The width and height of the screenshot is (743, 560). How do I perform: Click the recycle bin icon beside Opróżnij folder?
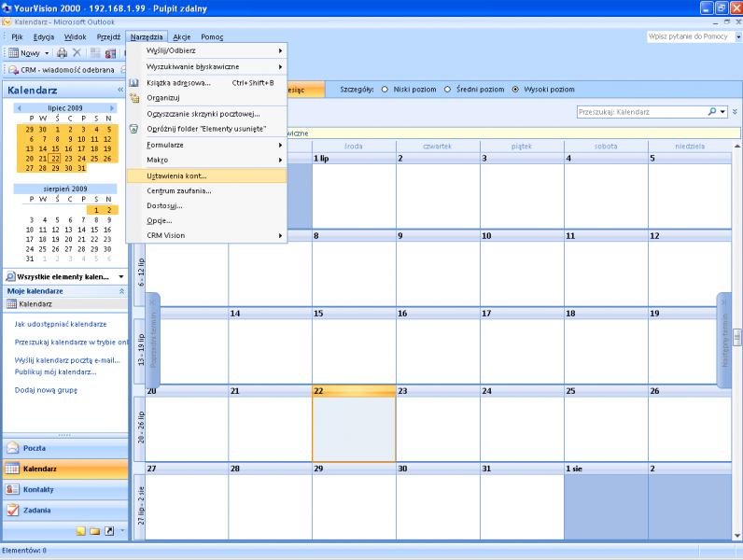click(134, 129)
